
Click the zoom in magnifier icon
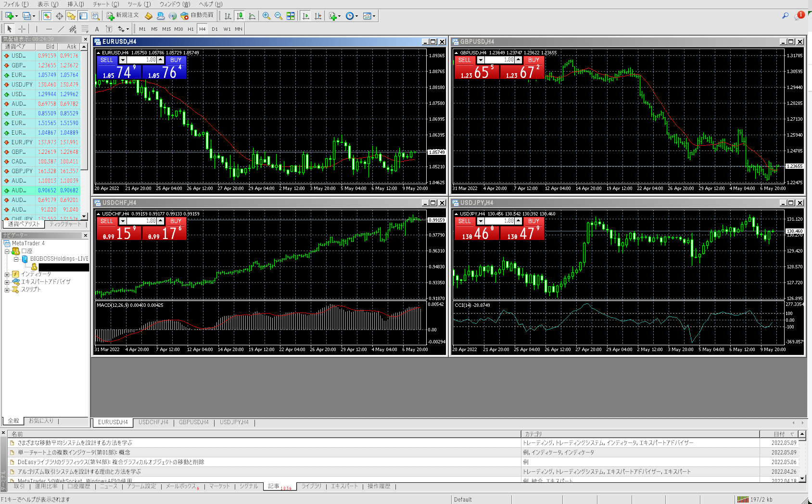tap(266, 16)
